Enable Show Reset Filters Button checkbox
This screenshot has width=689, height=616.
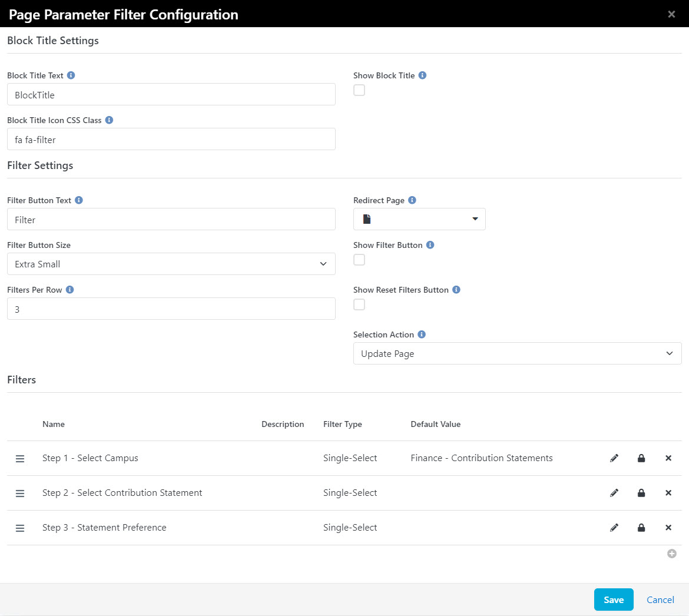point(359,304)
